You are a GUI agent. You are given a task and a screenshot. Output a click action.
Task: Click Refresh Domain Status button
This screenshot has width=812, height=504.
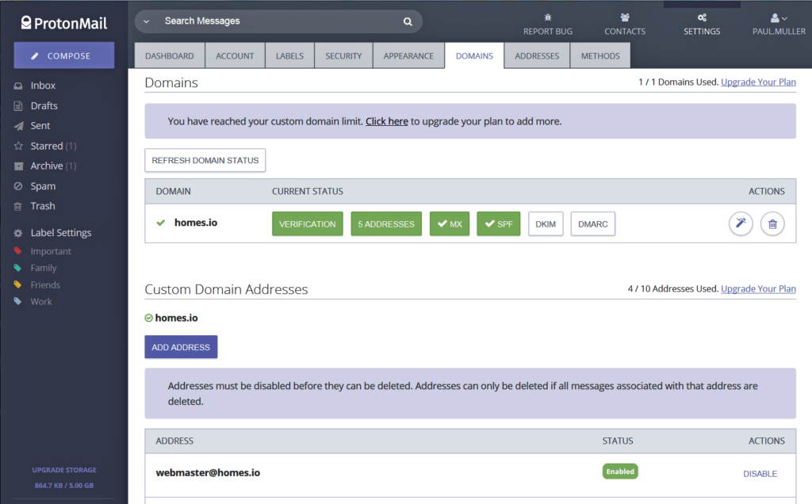click(x=205, y=160)
